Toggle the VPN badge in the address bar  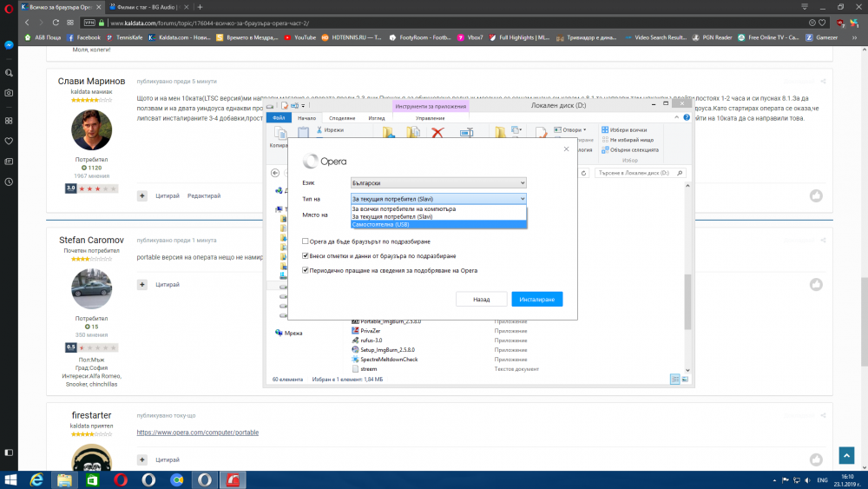[x=89, y=23]
